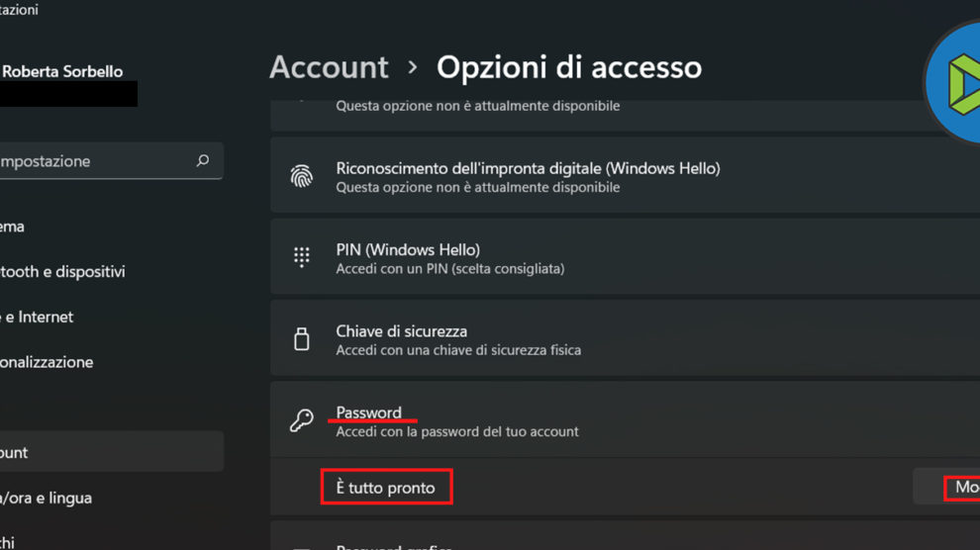Image resolution: width=980 pixels, height=550 pixels.
Task: Click the fingerprint recognition icon
Action: [x=302, y=176]
